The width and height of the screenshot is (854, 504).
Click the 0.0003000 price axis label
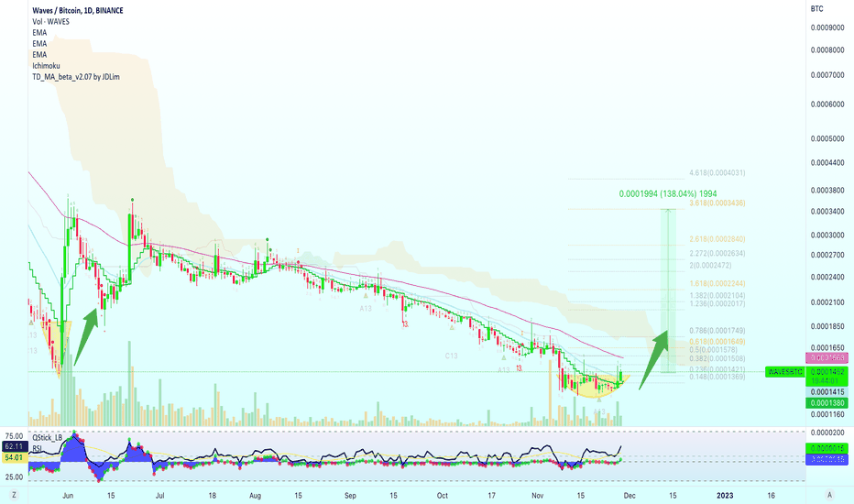point(827,235)
